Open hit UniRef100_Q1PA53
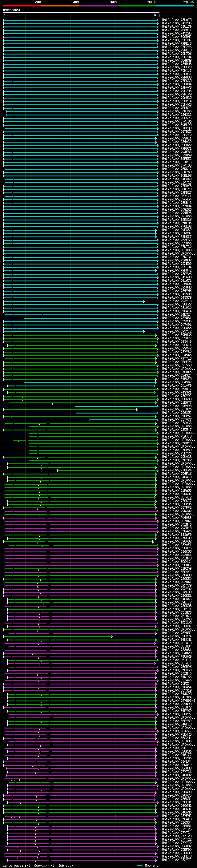The width and height of the screenshot is (197, 868). point(177,491)
